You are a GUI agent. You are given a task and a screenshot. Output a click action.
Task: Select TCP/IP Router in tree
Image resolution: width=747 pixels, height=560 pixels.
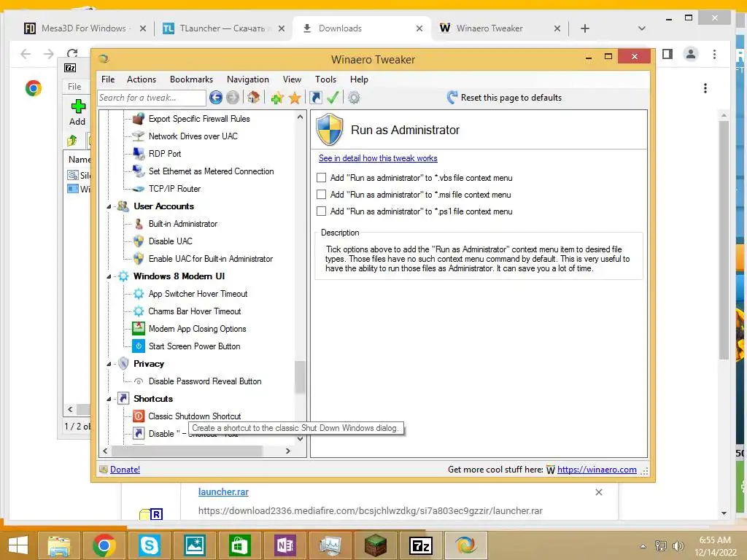[x=174, y=189]
